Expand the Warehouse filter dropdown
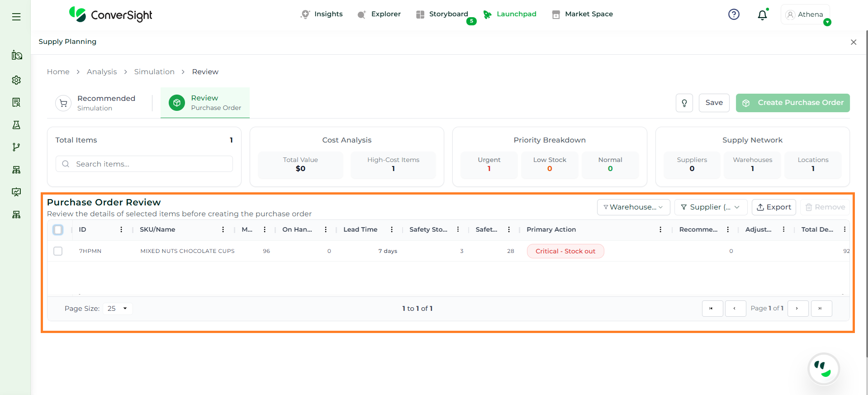 633,207
